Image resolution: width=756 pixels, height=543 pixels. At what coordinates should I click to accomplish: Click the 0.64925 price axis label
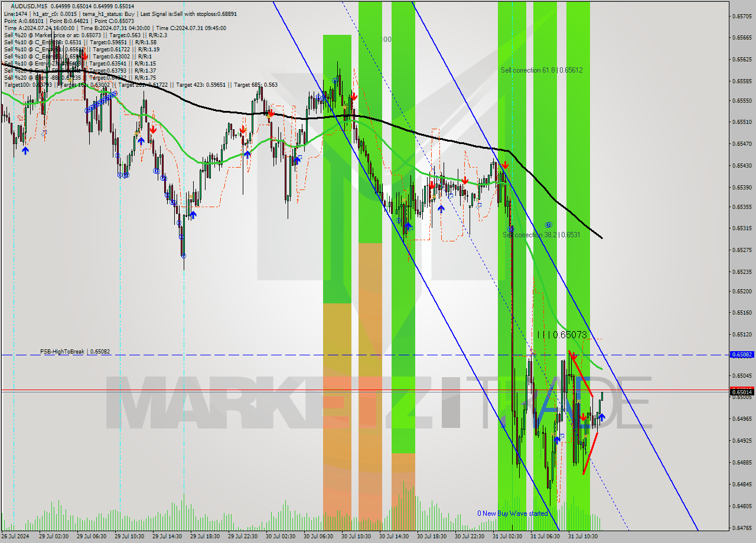click(x=742, y=441)
